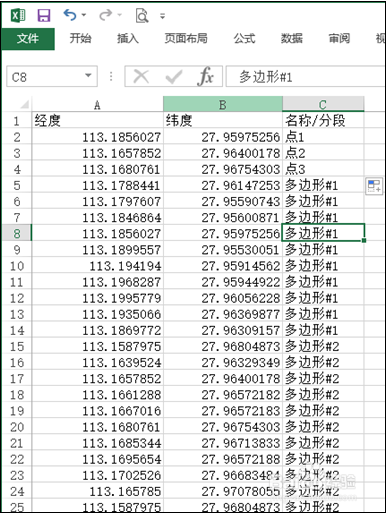Open the 文件 tab
Screen dimensions: 386x515
point(28,39)
